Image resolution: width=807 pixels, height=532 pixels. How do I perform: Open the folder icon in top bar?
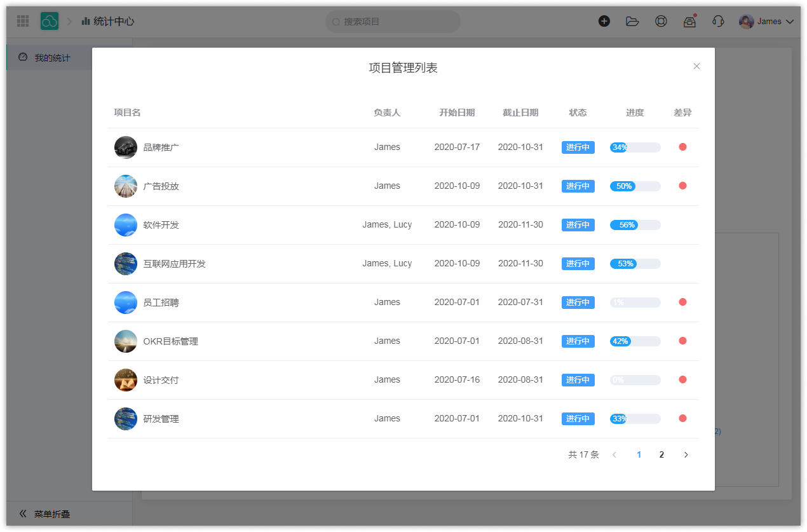coord(632,21)
